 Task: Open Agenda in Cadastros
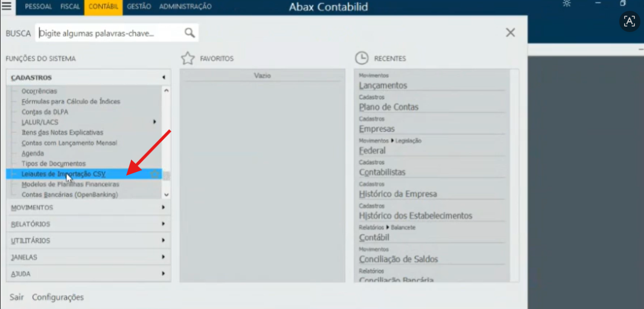pyautogui.click(x=33, y=153)
